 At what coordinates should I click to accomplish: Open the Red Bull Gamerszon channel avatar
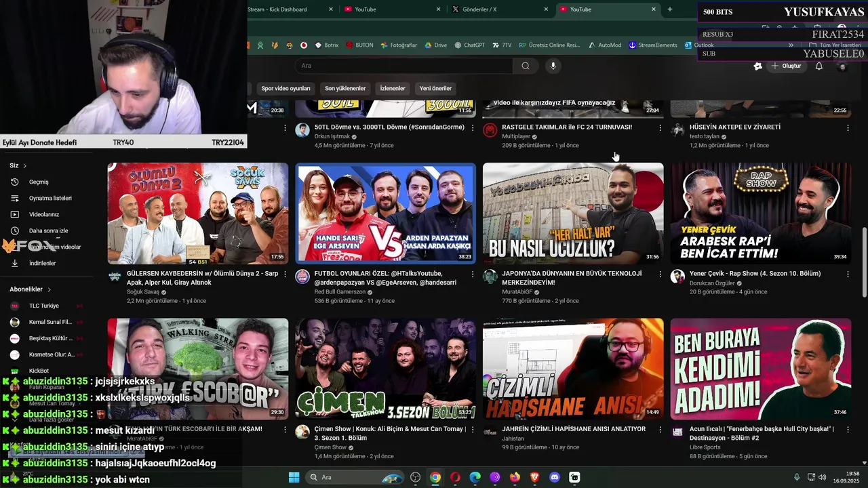[302, 277]
